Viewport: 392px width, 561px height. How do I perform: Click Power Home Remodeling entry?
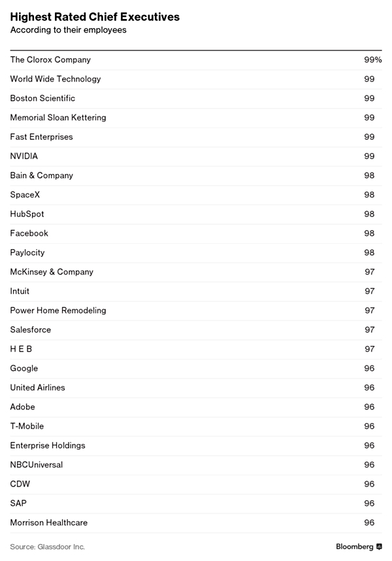click(x=58, y=311)
